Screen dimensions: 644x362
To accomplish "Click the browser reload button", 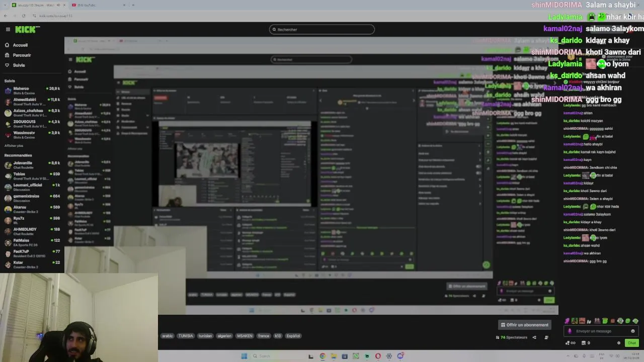I will tap(23, 16).
